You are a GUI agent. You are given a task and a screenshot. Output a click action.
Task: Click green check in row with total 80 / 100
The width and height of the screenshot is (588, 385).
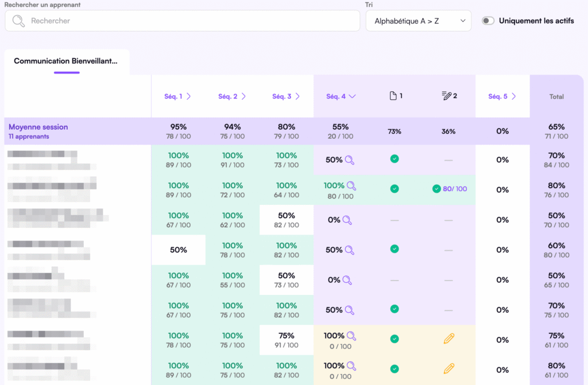click(x=394, y=249)
